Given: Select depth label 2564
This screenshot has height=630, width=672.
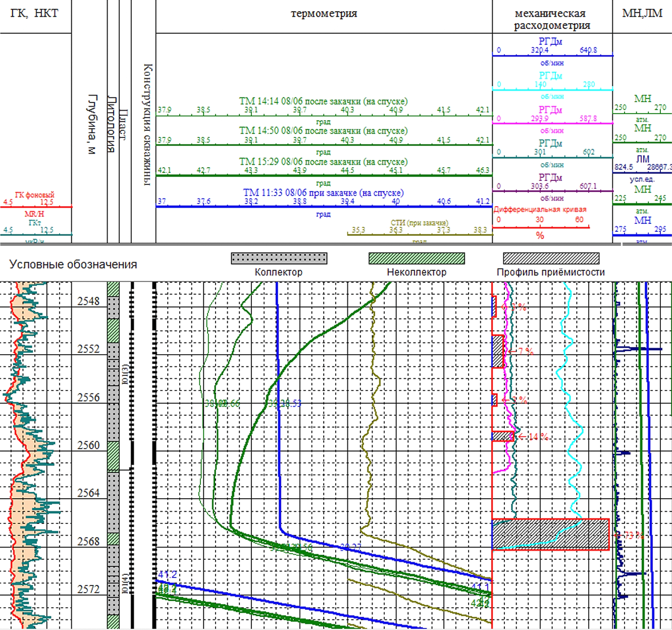Looking at the screenshot, I should (88, 493).
